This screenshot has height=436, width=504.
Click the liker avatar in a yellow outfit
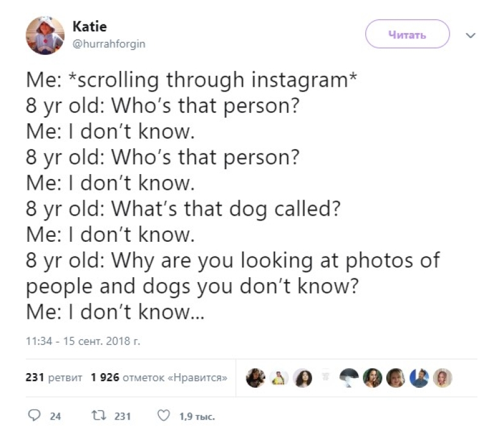coord(279,378)
